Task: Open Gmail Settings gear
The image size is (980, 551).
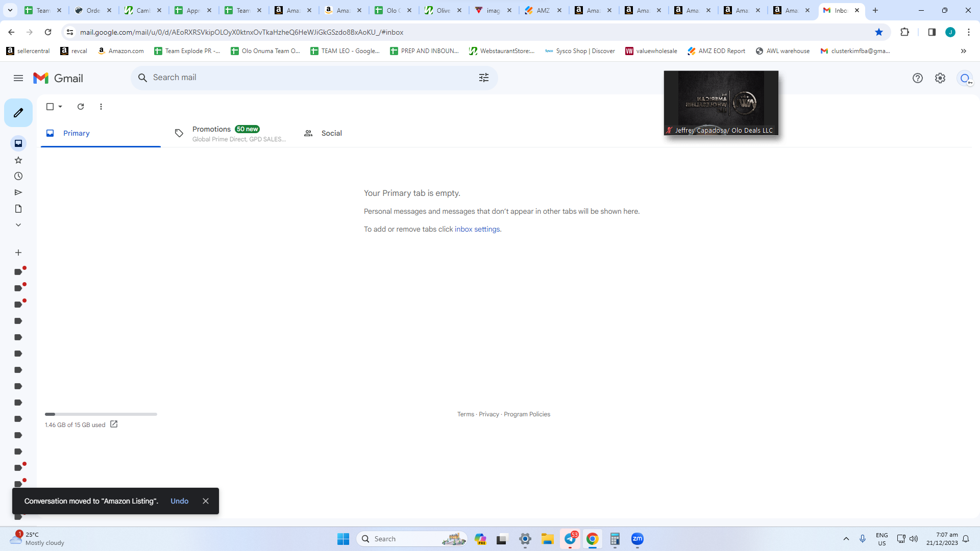Action: pyautogui.click(x=940, y=78)
